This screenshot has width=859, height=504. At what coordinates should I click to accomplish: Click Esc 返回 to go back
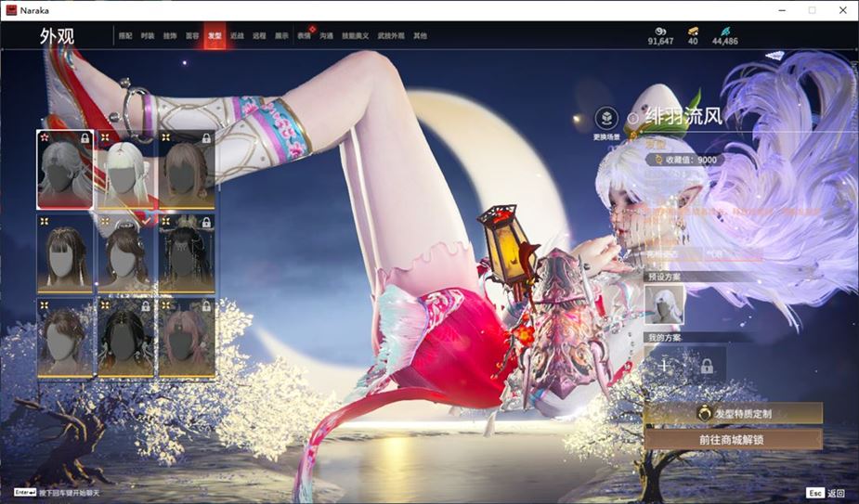tap(826, 493)
